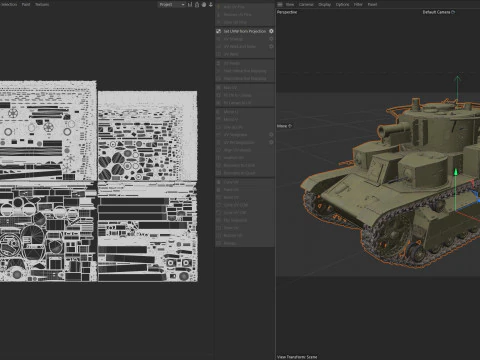Click the Max UV icon
This screenshot has height=360, width=480.
(x=219, y=87)
